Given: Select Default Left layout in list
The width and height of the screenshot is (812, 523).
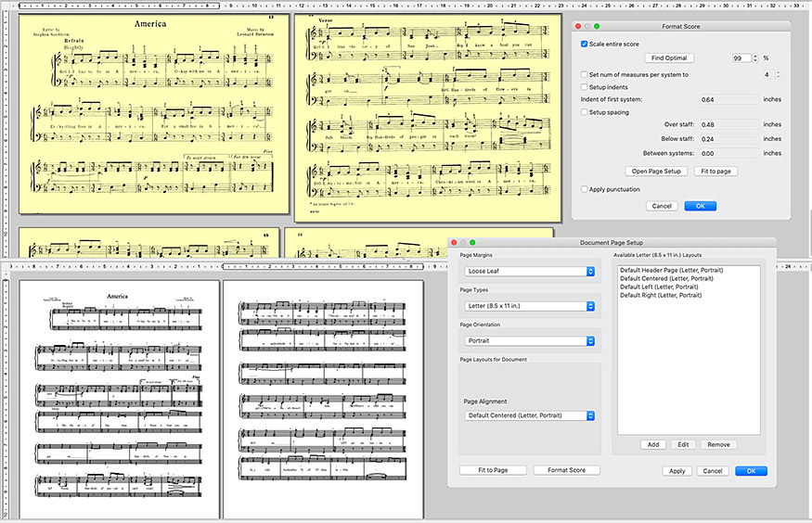Looking at the screenshot, I should point(659,287).
